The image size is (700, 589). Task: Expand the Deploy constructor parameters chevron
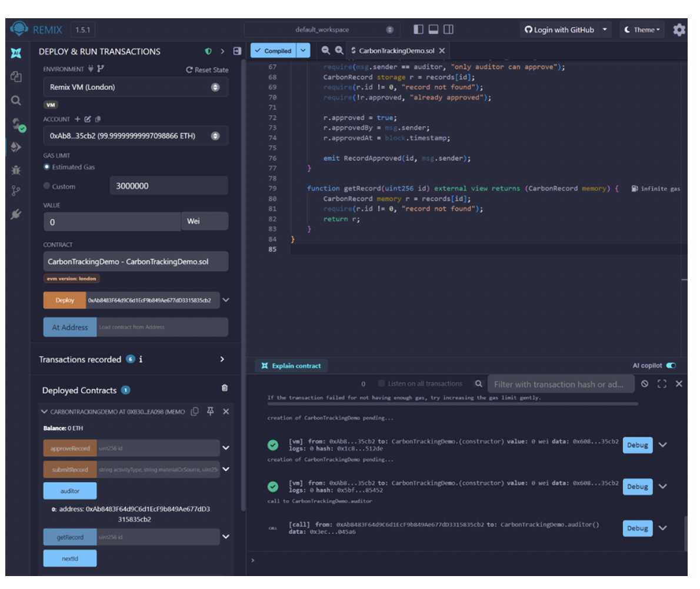(226, 300)
